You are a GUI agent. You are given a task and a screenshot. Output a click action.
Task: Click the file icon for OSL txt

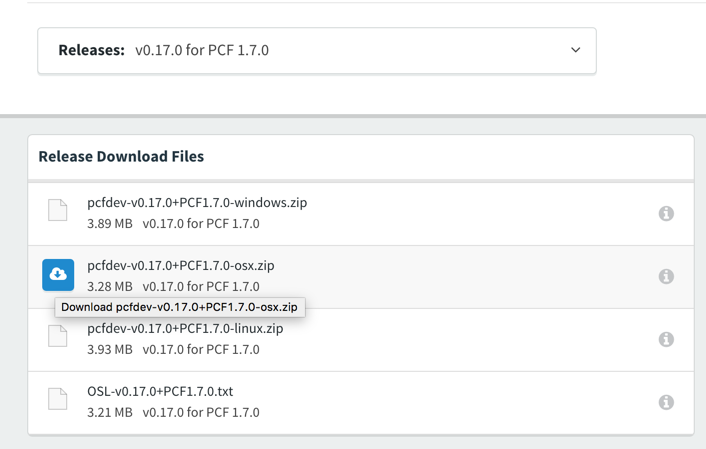(x=58, y=399)
